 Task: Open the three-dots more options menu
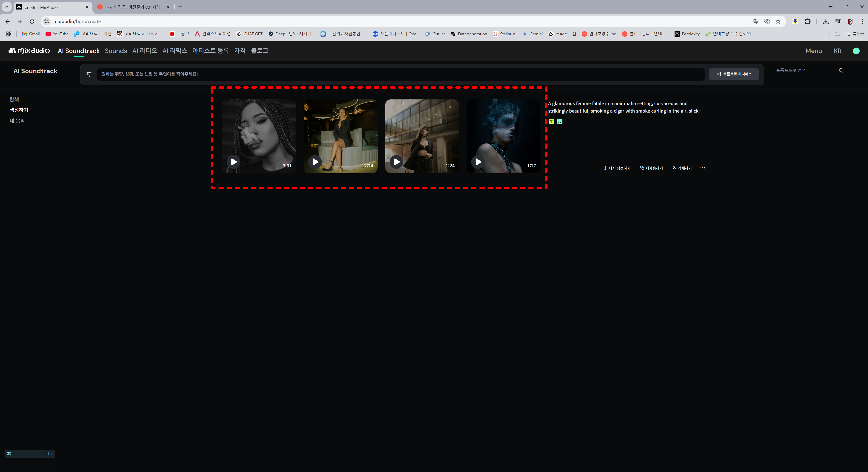(702, 168)
